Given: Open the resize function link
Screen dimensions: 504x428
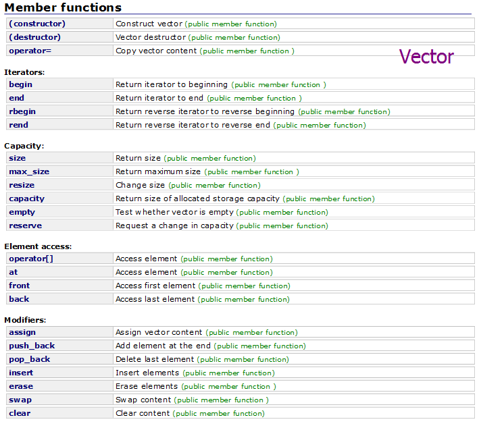Looking at the screenshot, I should coord(22,185).
